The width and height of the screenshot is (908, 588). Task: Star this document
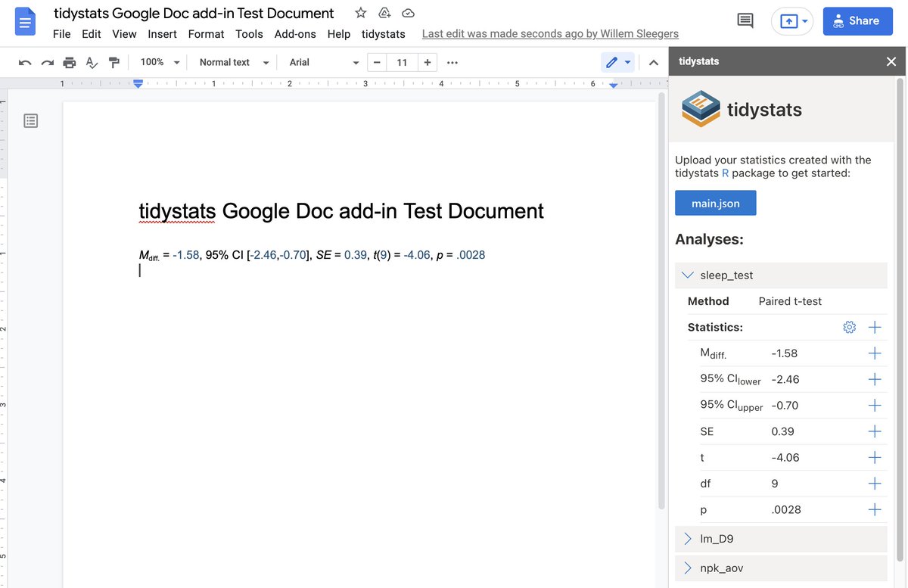click(x=361, y=13)
